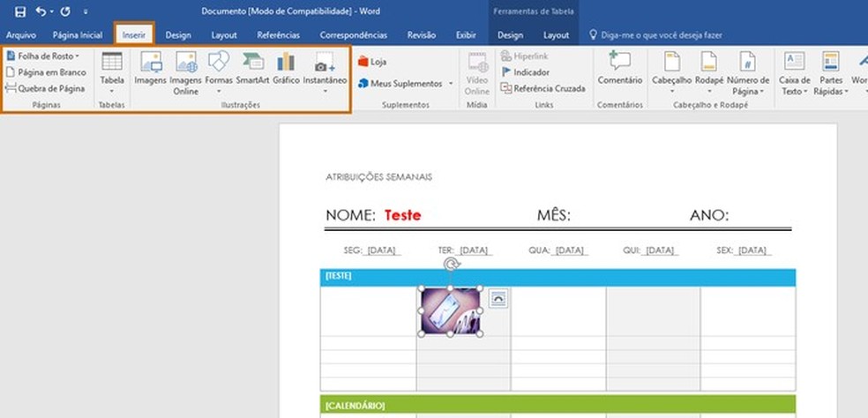Click the SEX [DATA] field
868x418 pixels.
tap(744, 250)
